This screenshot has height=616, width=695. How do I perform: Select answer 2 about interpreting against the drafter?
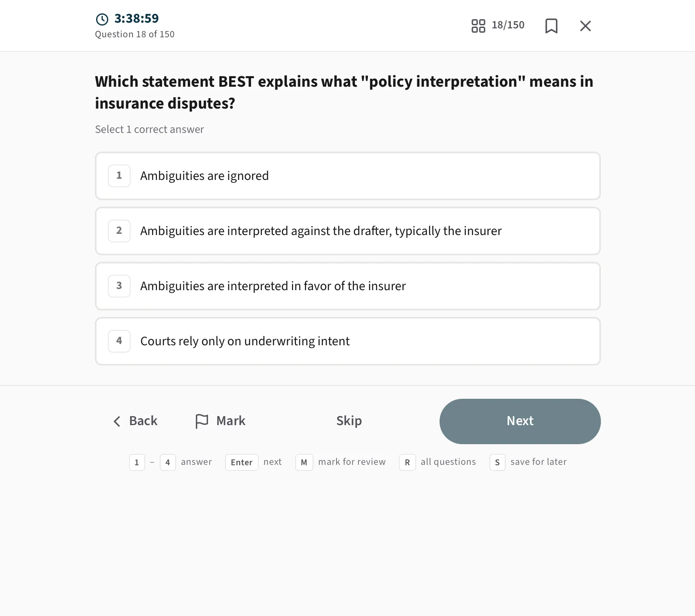[x=347, y=231]
